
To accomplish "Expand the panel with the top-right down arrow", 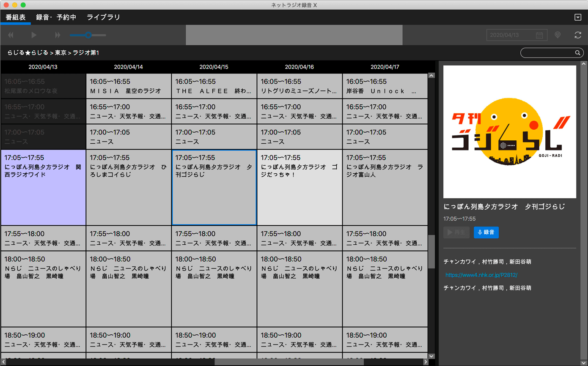I will tap(578, 16).
